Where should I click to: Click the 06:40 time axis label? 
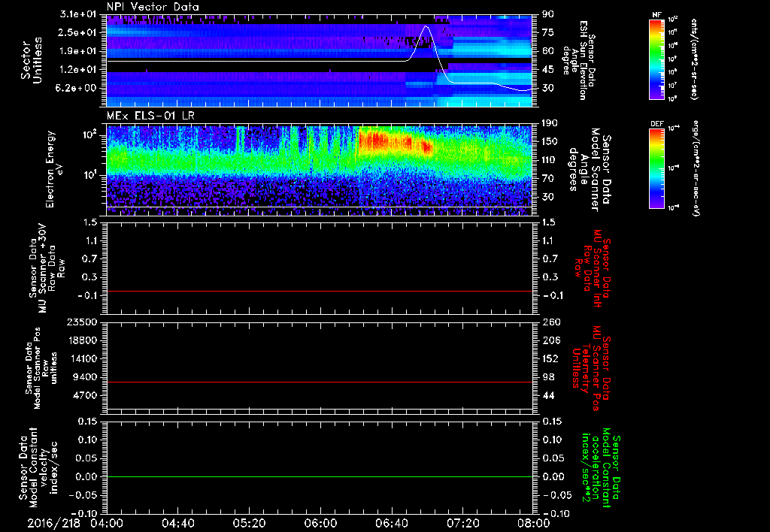390,523
